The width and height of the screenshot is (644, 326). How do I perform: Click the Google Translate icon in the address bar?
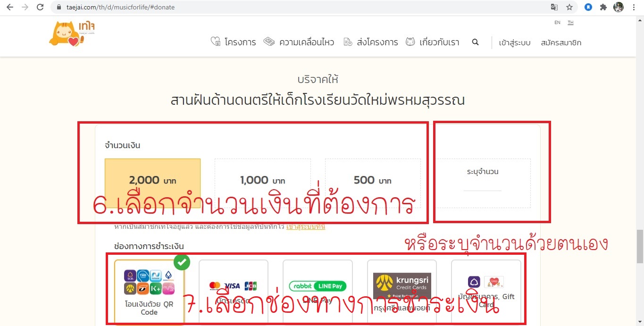click(x=554, y=7)
